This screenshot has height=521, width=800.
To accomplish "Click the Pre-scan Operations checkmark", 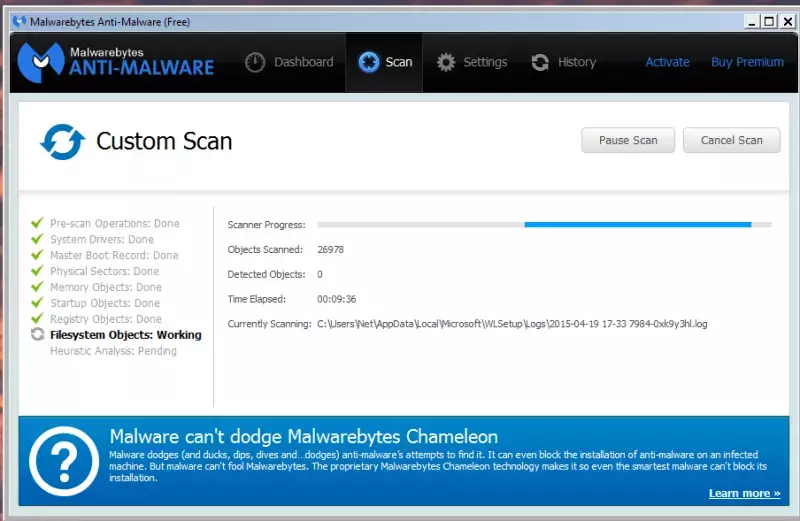I will pyautogui.click(x=37, y=223).
